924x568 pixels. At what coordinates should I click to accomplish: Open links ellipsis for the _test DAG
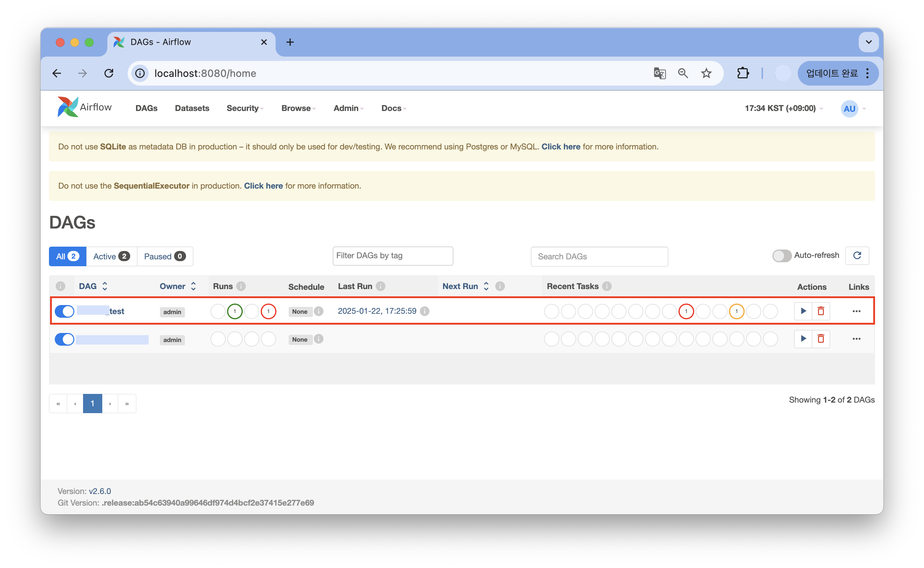tap(857, 311)
